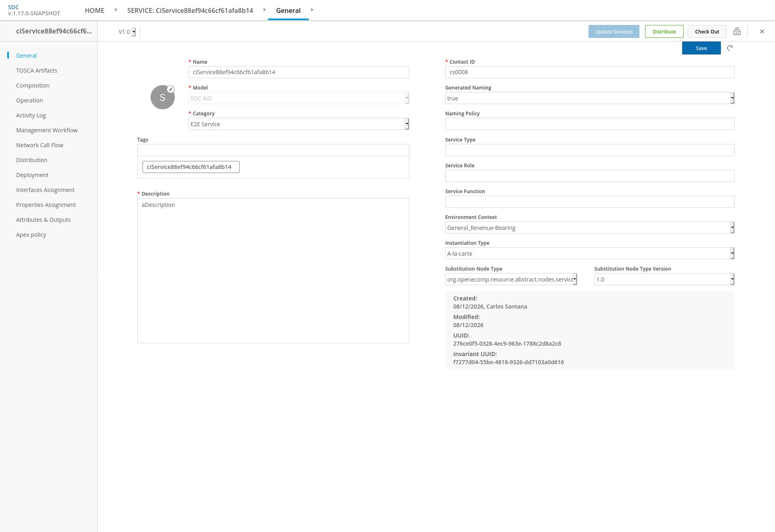
Task: Expand the Category dropdown E2E Service
Action: coord(299,124)
